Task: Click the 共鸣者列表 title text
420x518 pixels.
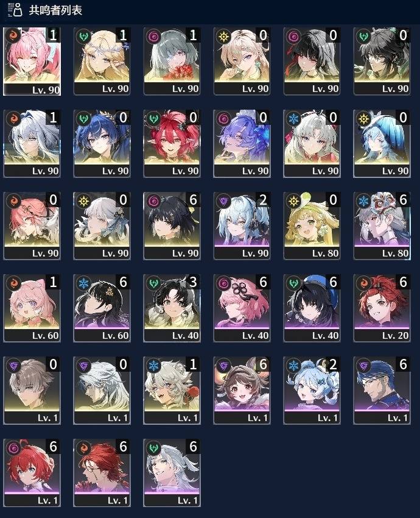Action: coord(55,10)
